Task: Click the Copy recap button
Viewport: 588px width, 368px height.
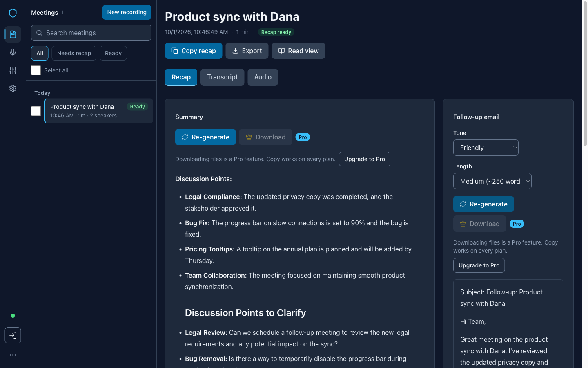Action: click(194, 51)
